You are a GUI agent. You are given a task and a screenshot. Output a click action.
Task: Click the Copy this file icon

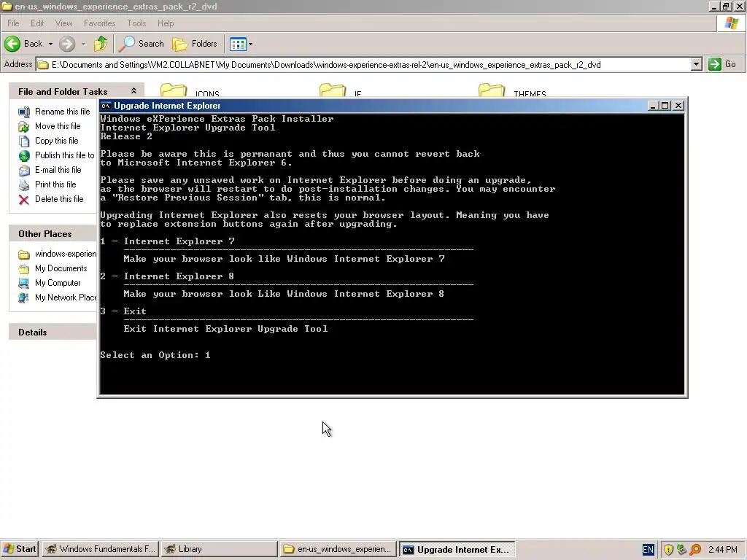(x=24, y=141)
